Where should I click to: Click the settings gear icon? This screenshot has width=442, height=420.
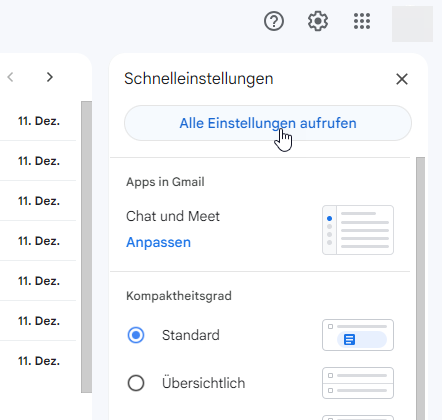[x=318, y=21]
